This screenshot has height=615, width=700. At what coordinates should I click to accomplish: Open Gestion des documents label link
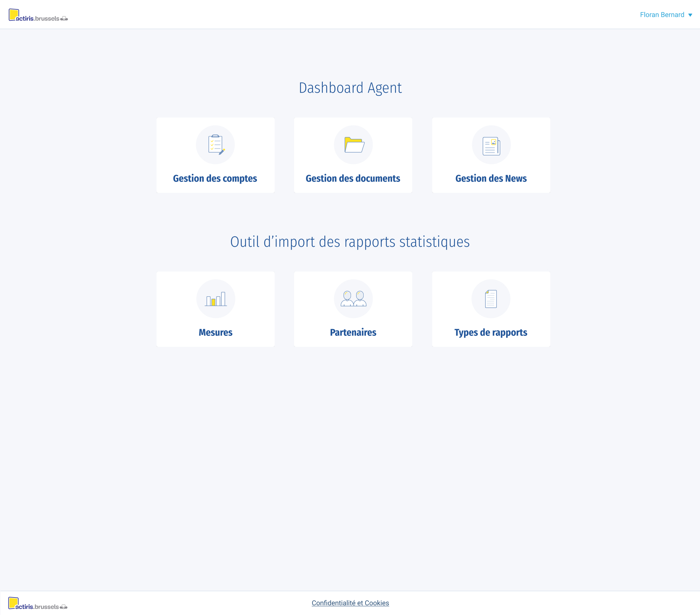pos(353,179)
